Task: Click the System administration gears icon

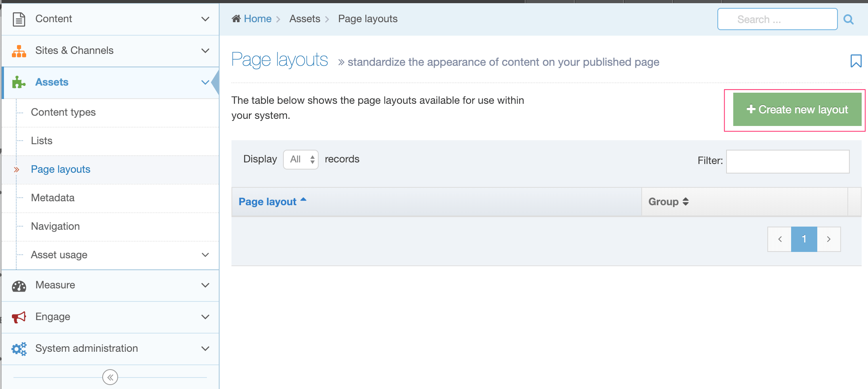Action: [x=19, y=349]
